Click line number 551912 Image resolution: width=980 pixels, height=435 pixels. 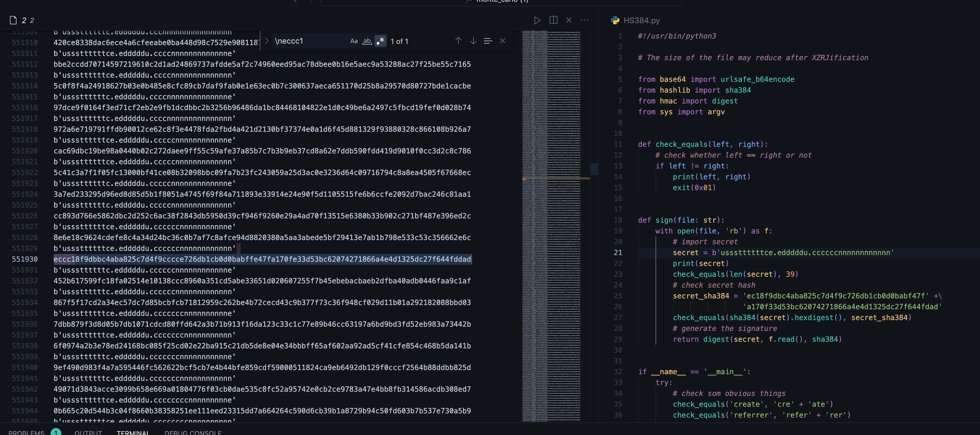click(25, 64)
